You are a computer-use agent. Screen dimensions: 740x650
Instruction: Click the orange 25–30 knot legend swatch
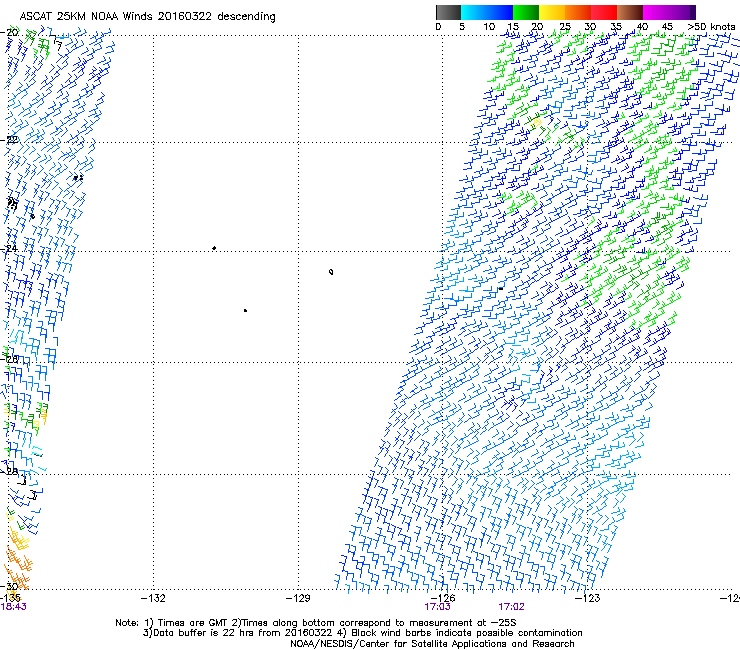point(578,12)
